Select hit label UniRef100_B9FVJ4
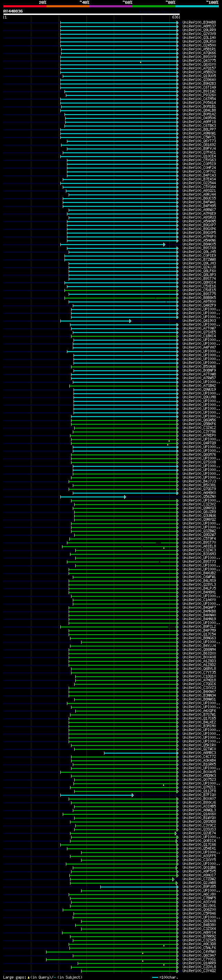This screenshot has height=980, width=222. point(199,149)
